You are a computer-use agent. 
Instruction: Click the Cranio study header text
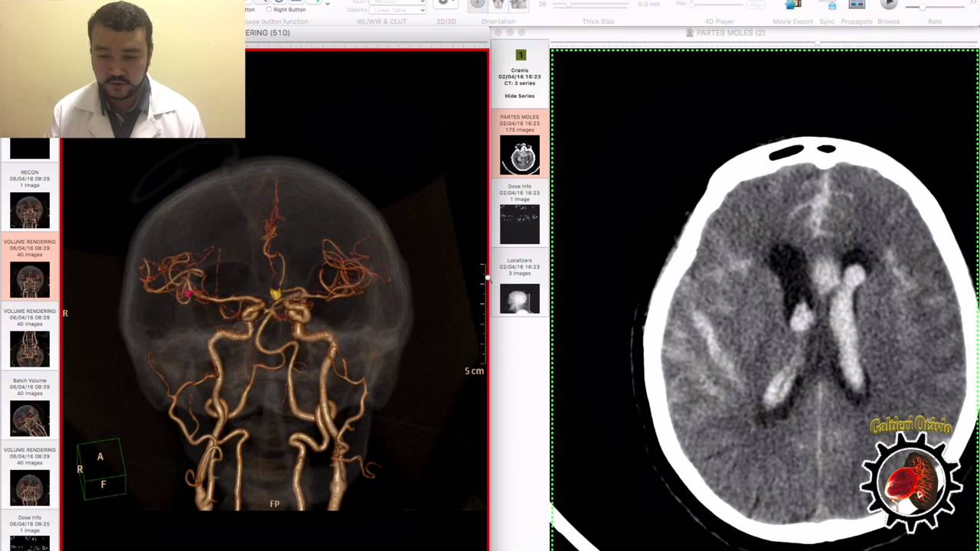click(519, 70)
